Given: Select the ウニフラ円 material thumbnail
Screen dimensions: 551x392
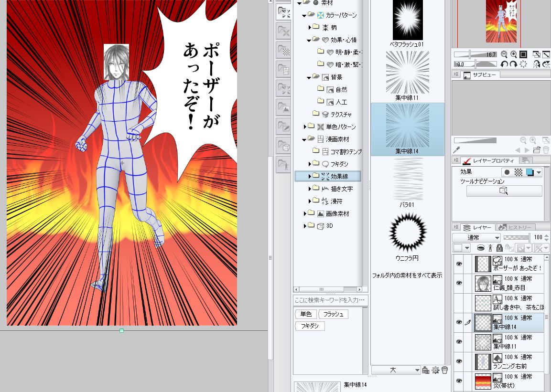Looking at the screenshot, I should [407, 233].
